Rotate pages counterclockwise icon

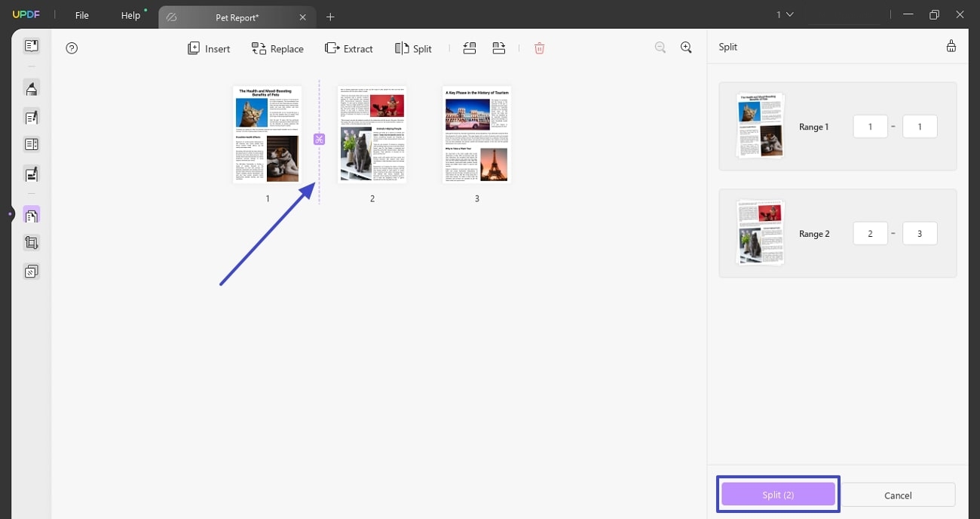click(x=469, y=48)
